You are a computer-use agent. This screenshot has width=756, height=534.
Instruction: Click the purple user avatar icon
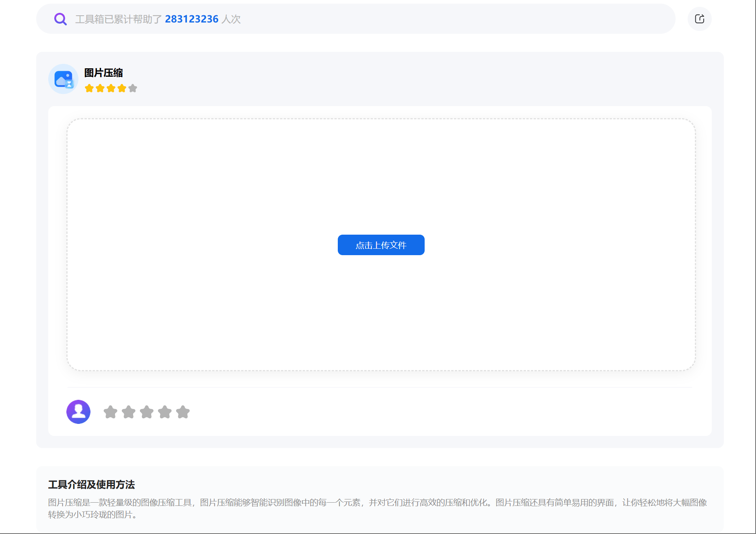tap(78, 412)
